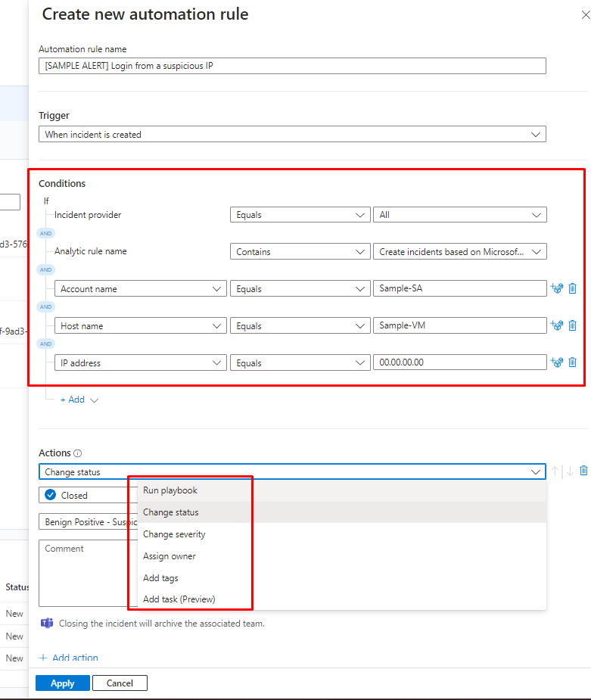This screenshot has width=591, height=700.
Task: Choose Change severity action option
Action: (x=174, y=534)
